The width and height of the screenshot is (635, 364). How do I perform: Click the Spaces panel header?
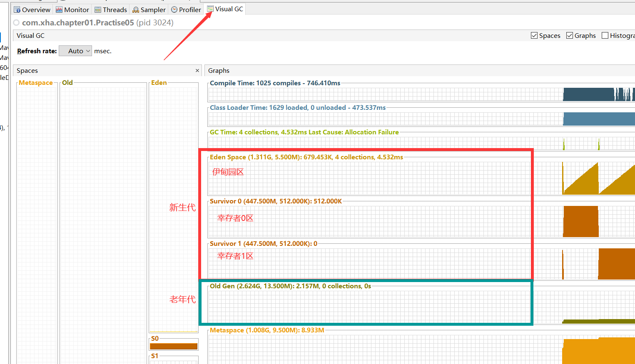(107, 71)
